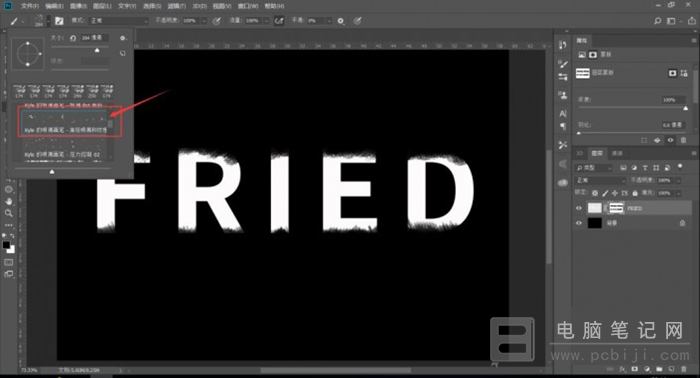Screen dimensions: 700x378
Task: Toggle mask visibility eye in Properties
Action: pyautogui.click(x=670, y=140)
